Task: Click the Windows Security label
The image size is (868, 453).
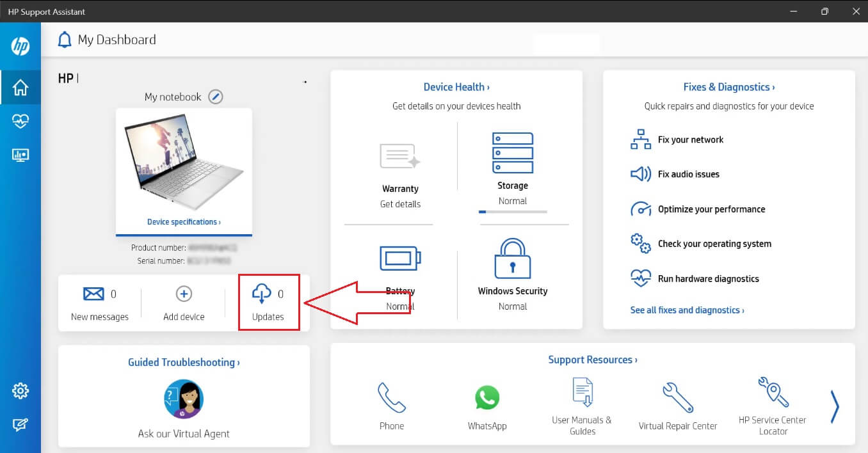Action: [513, 291]
